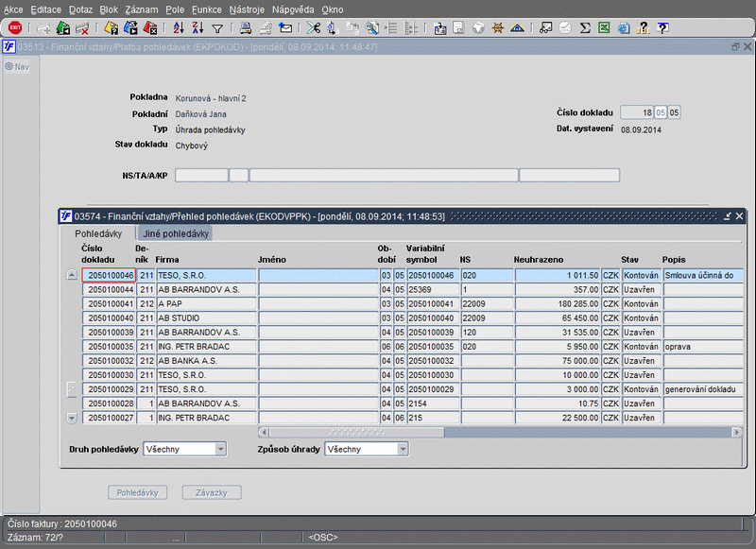This screenshot has height=549, width=756.
Task: Click the AB BANKA A.S. firm cell
Action: [206, 361]
